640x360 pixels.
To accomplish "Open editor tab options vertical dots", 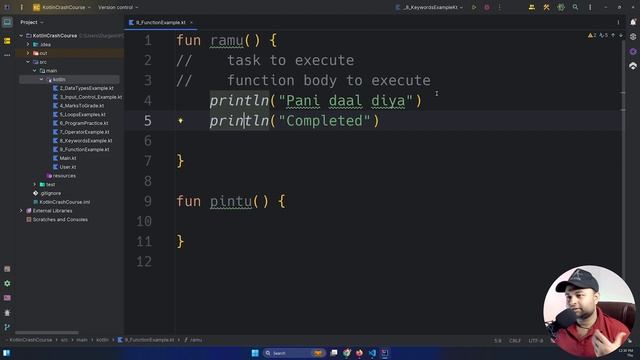I will point(618,22).
